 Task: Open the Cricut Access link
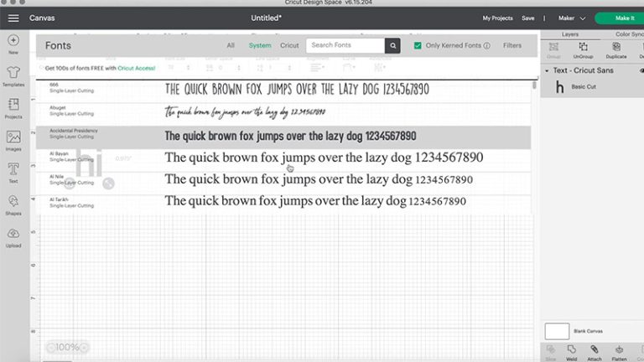click(137, 68)
